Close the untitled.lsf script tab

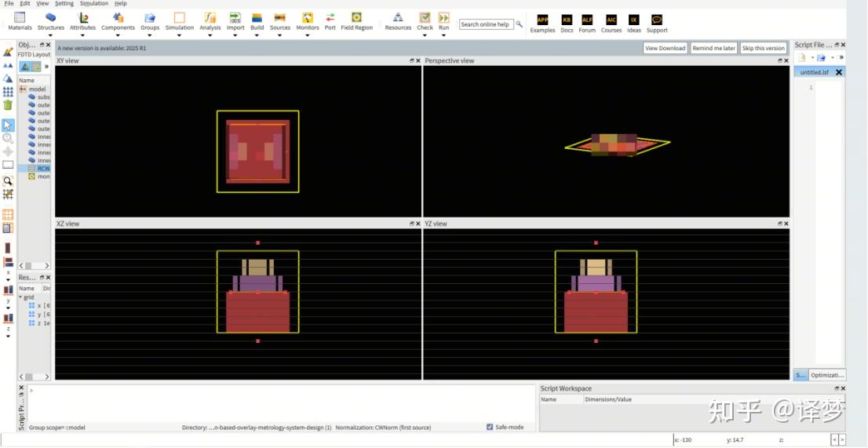(x=839, y=72)
